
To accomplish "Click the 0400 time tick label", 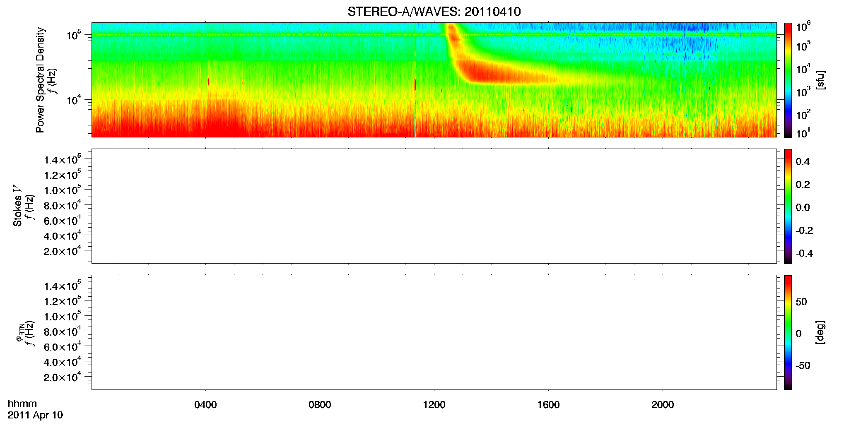I will [205, 405].
